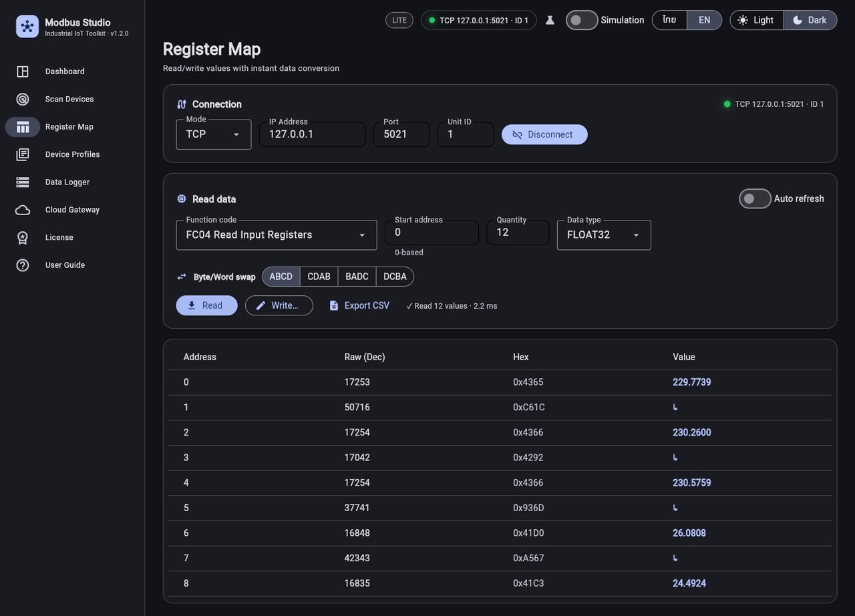Click the Read data section chip icon
The height and width of the screenshot is (616, 855).
(x=182, y=199)
